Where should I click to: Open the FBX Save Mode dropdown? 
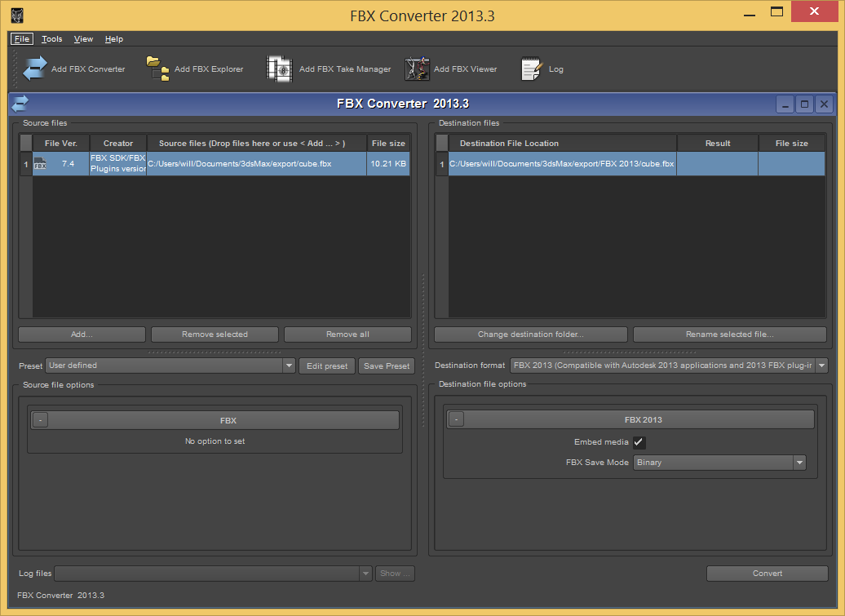point(799,463)
